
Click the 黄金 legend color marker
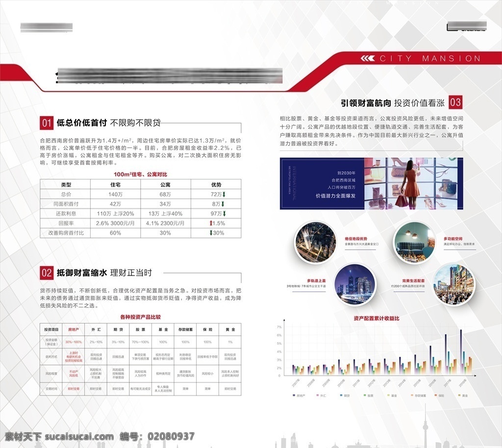coord(460,396)
